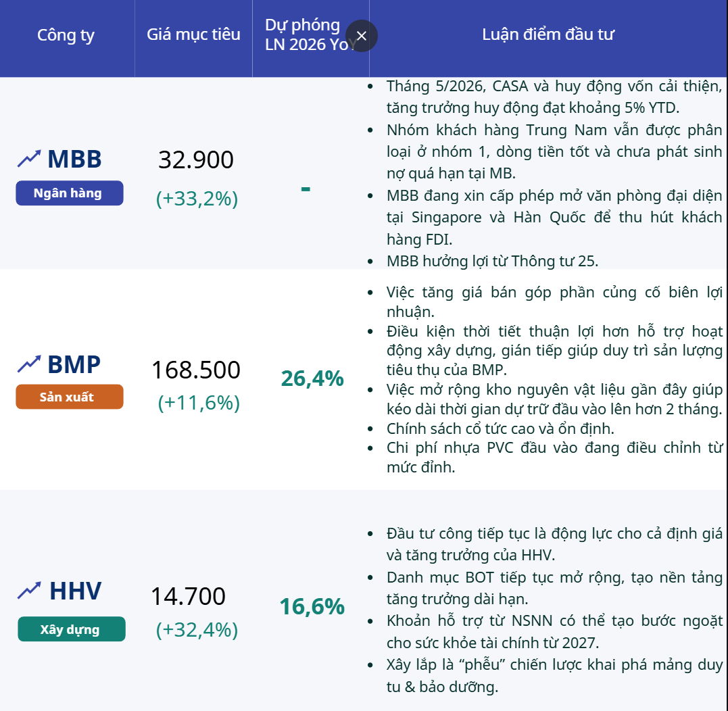Click the bullet Danh mục BOT tiếp tục mở rộng
The width and height of the screenshot is (728, 711).
click(x=554, y=588)
